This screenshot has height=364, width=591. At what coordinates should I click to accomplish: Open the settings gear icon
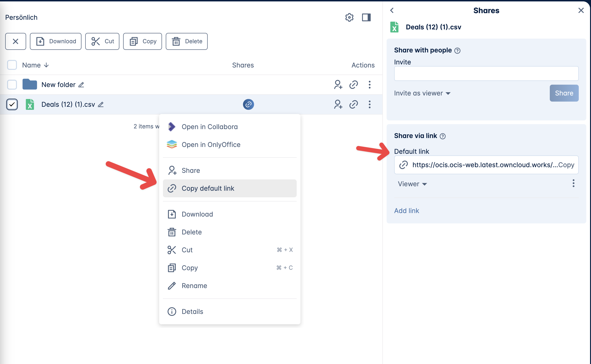click(349, 17)
